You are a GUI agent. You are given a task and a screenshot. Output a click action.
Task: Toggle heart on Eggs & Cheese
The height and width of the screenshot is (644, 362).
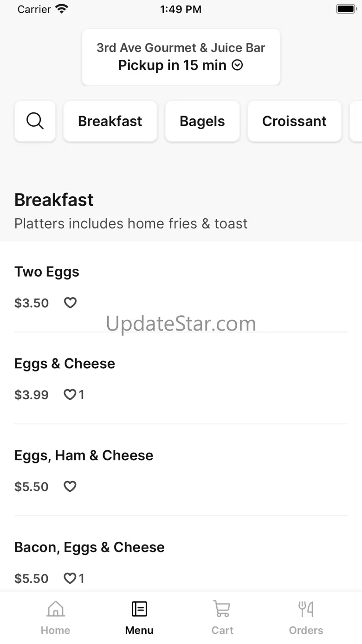[x=70, y=395]
